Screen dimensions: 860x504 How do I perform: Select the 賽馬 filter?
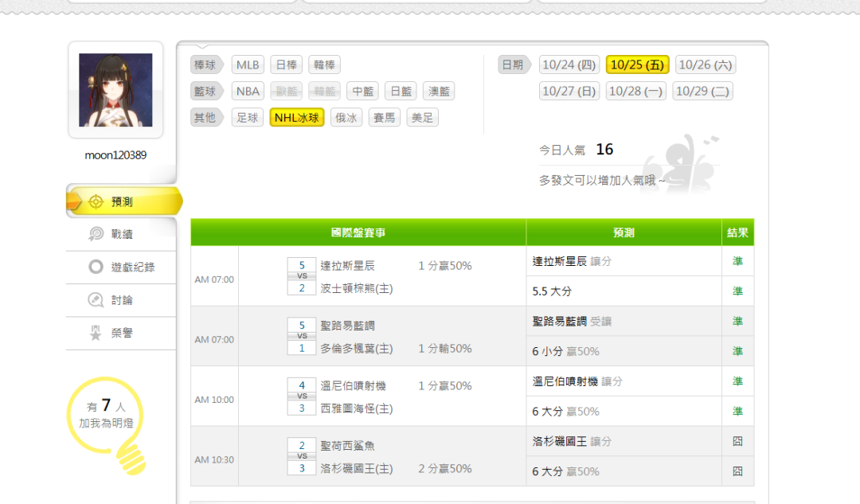point(385,117)
